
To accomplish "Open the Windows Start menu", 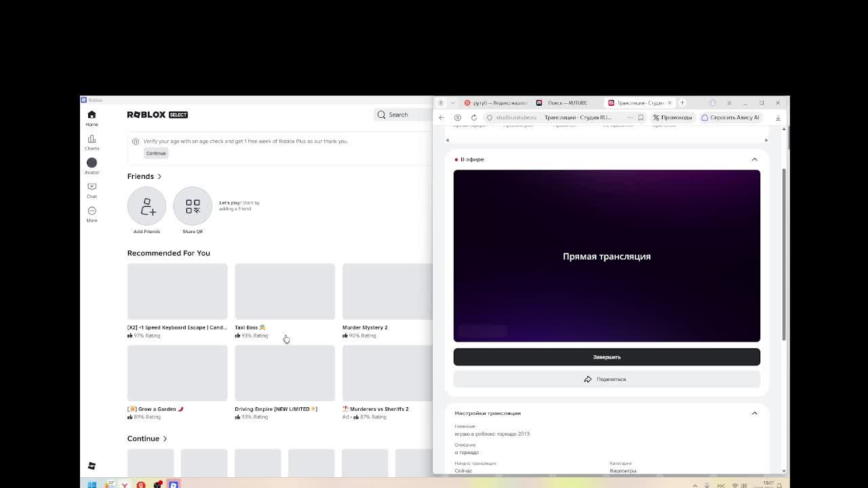I will pos(92,485).
